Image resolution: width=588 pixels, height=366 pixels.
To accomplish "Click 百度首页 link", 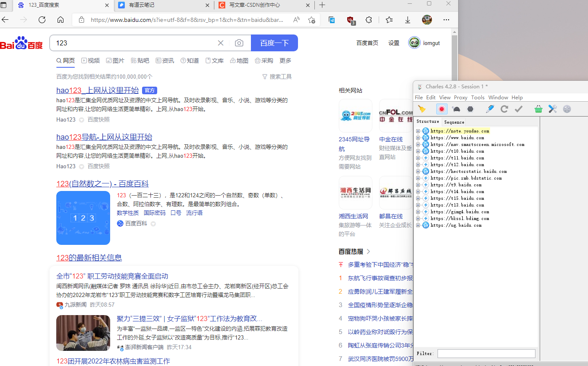I will coord(367,43).
